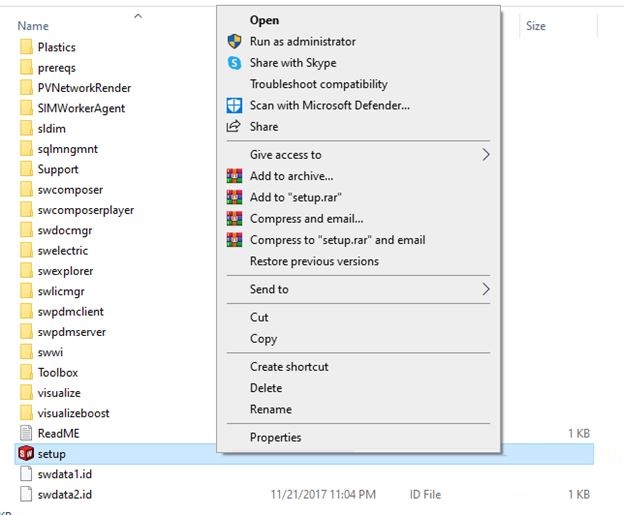Click the Name column header

pyautogui.click(x=33, y=26)
